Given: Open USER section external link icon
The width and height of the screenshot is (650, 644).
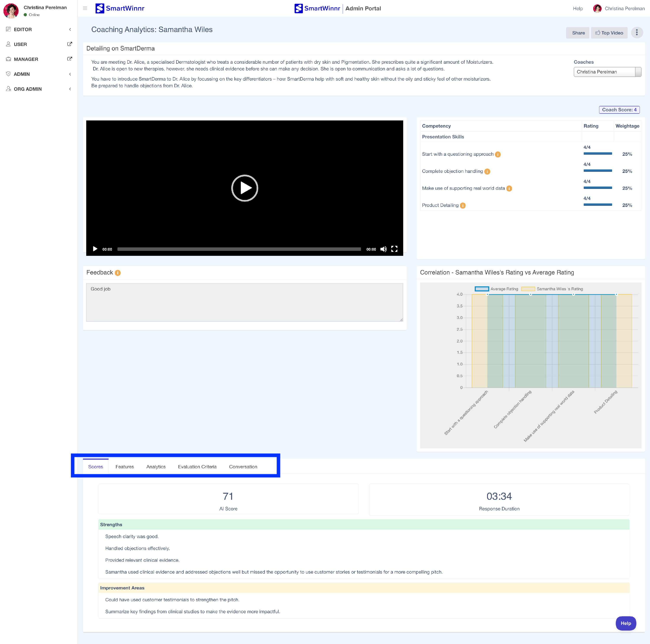Looking at the screenshot, I should coord(70,44).
